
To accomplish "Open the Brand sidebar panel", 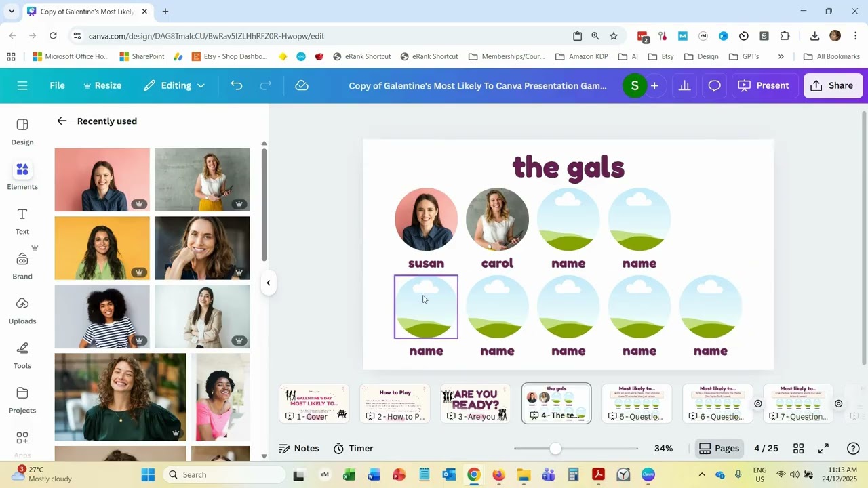I will [x=22, y=266].
